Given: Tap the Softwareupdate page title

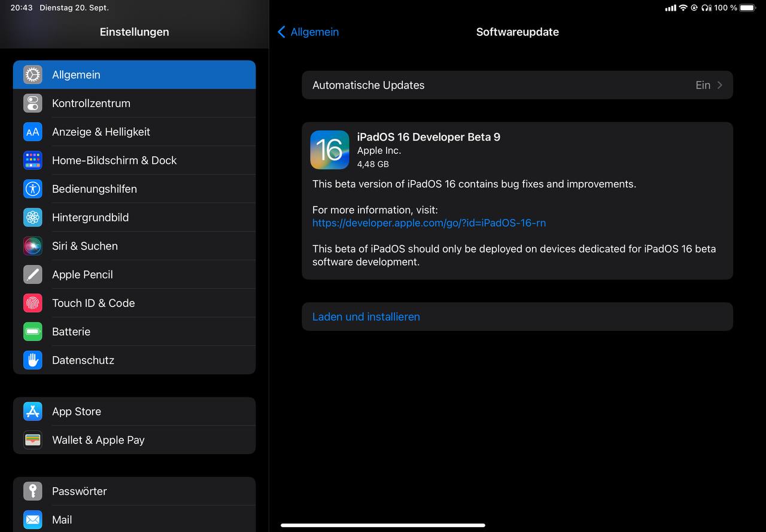Looking at the screenshot, I should coord(518,32).
